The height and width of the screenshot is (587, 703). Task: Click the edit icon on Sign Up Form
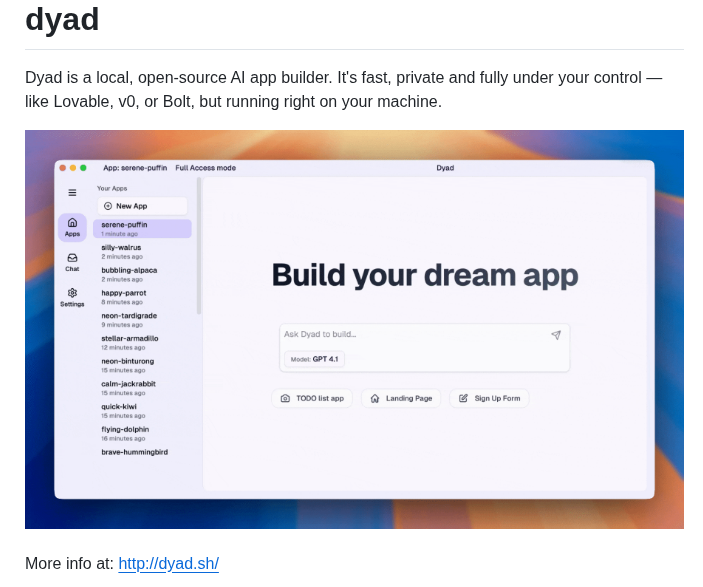tap(463, 398)
